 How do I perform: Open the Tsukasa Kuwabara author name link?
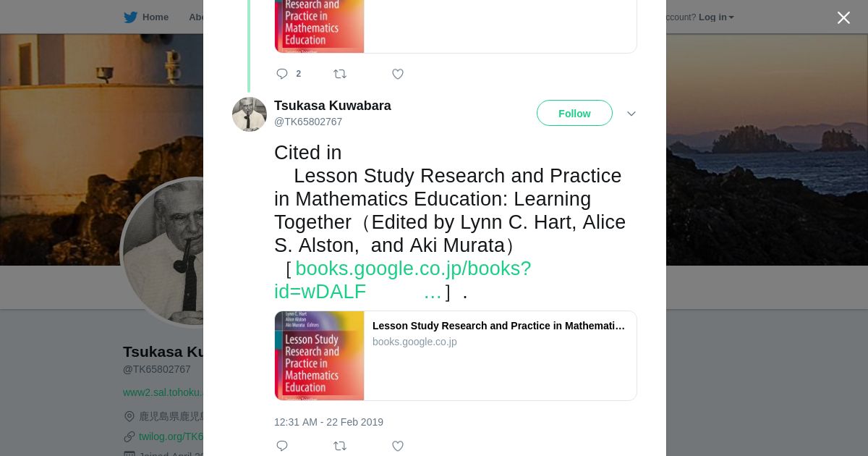click(333, 106)
